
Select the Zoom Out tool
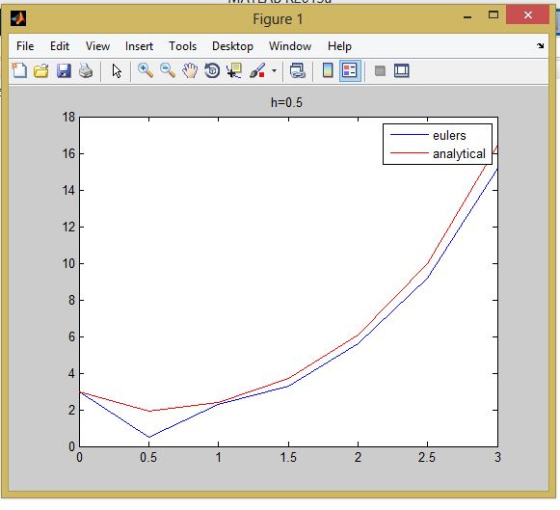coord(168,71)
